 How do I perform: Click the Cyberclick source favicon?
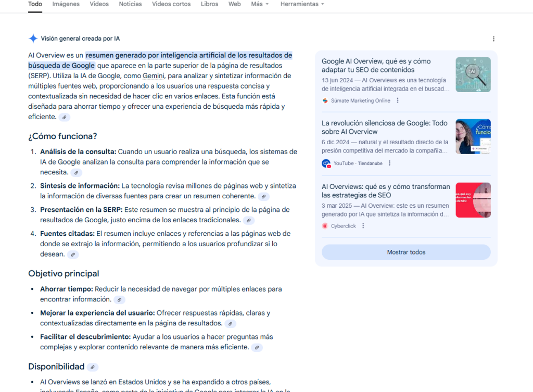click(325, 226)
